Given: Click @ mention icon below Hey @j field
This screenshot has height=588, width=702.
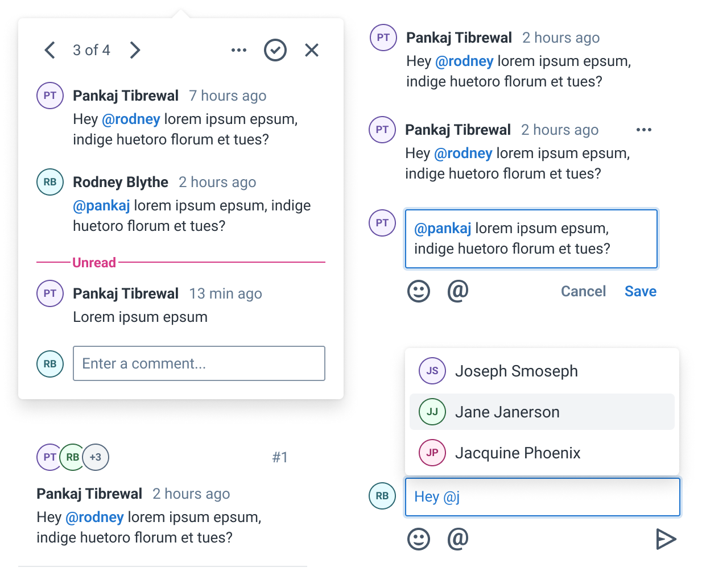Looking at the screenshot, I should coord(458,539).
